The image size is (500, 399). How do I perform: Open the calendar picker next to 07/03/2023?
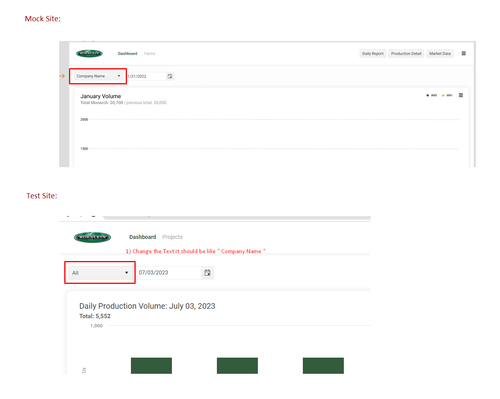tap(207, 273)
